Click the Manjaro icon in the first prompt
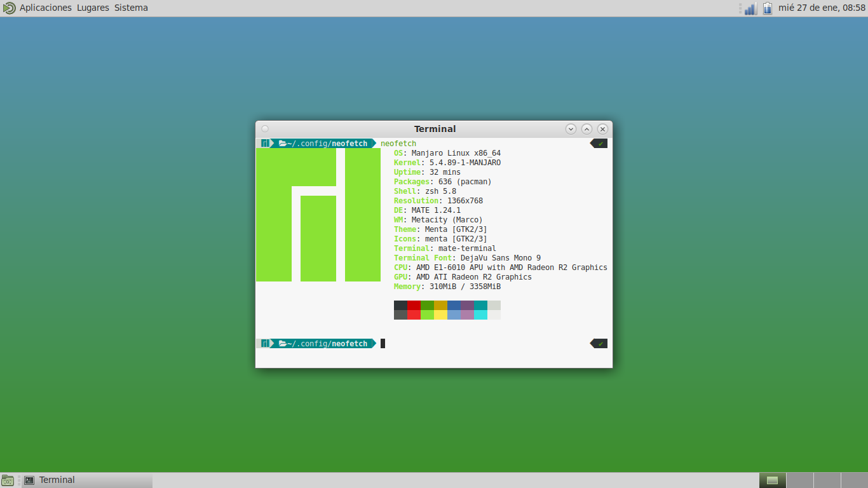868x488 pixels. (264, 144)
